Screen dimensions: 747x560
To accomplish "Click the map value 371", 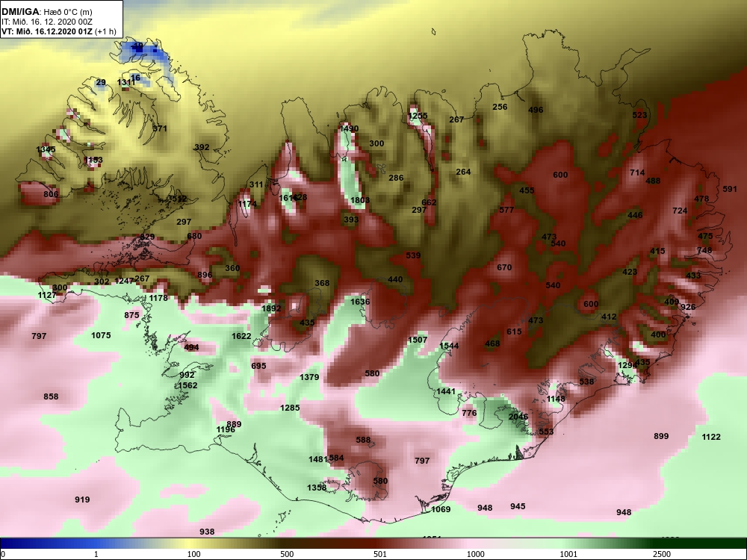I will [x=160, y=128].
